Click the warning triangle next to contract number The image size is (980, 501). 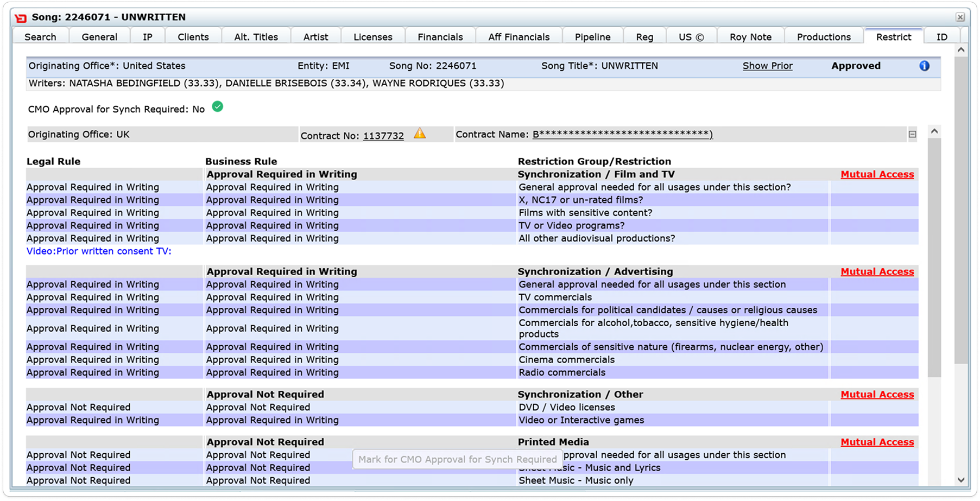pyautogui.click(x=420, y=134)
